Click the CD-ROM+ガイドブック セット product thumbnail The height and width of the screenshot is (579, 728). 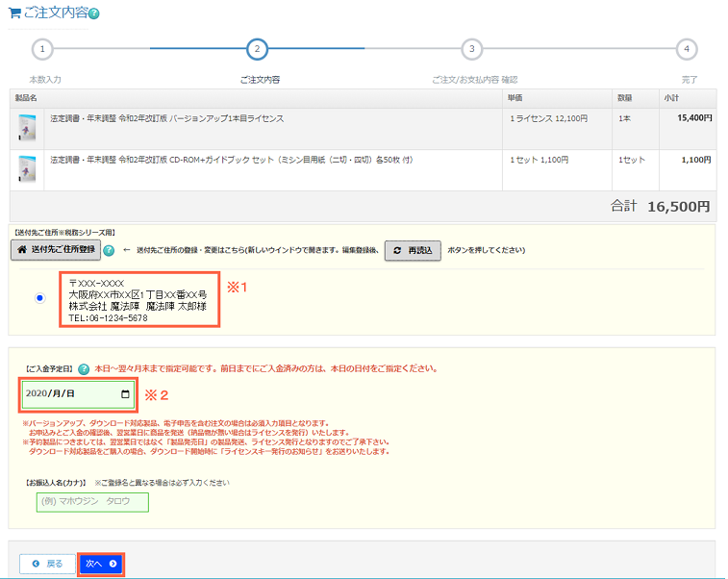(x=26, y=169)
